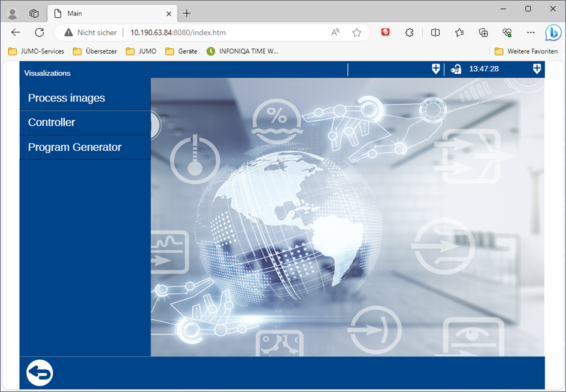Click the round back arrow button in footer
The image size is (566, 392).
click(40, 373)
